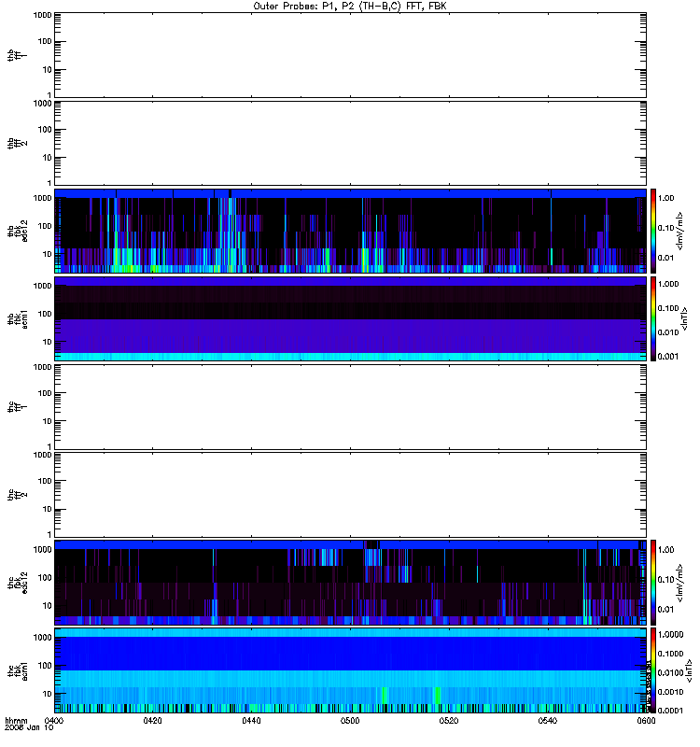The height and width of the screenshot is (747, 700).
Task: Click green burst near 0507 in thc scm1 panel
Action: point(384,696)
